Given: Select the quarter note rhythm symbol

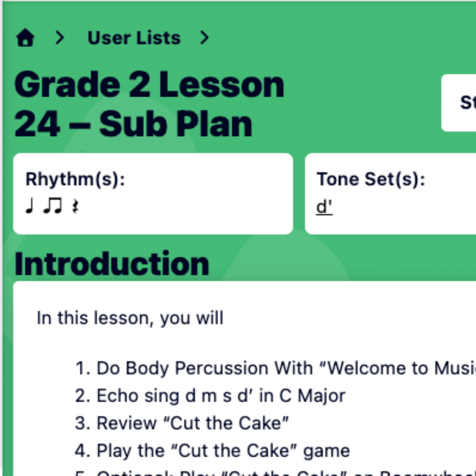Looking at the screenshot, I should (x=30, y=206).
